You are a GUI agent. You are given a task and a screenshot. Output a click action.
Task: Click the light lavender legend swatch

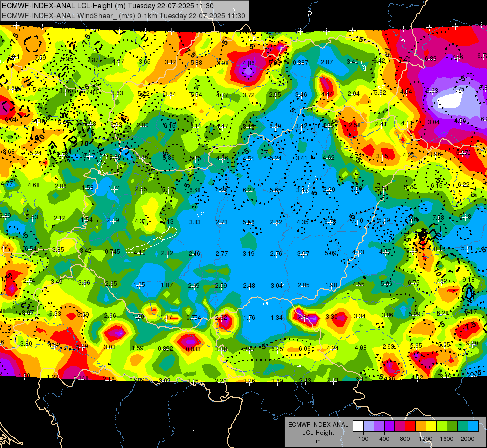pos(369,426)
